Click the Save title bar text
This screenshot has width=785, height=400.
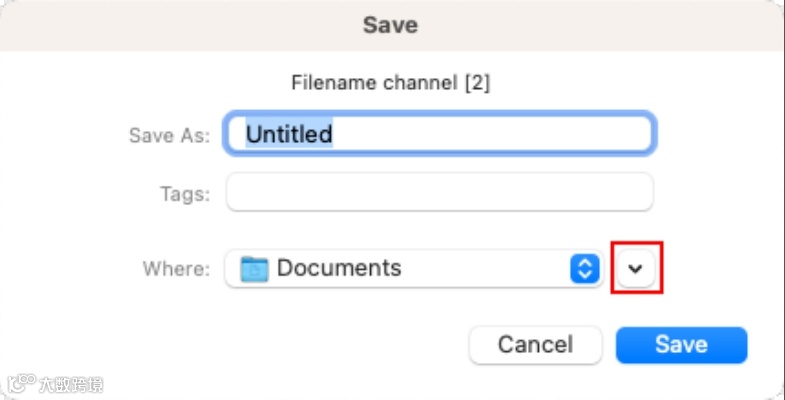click(391, 24)
